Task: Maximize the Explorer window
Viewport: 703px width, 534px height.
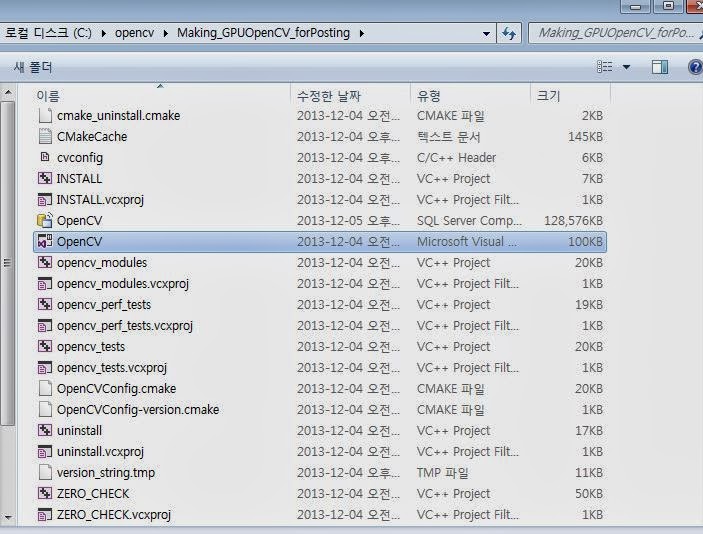Action: click(668, 6)
